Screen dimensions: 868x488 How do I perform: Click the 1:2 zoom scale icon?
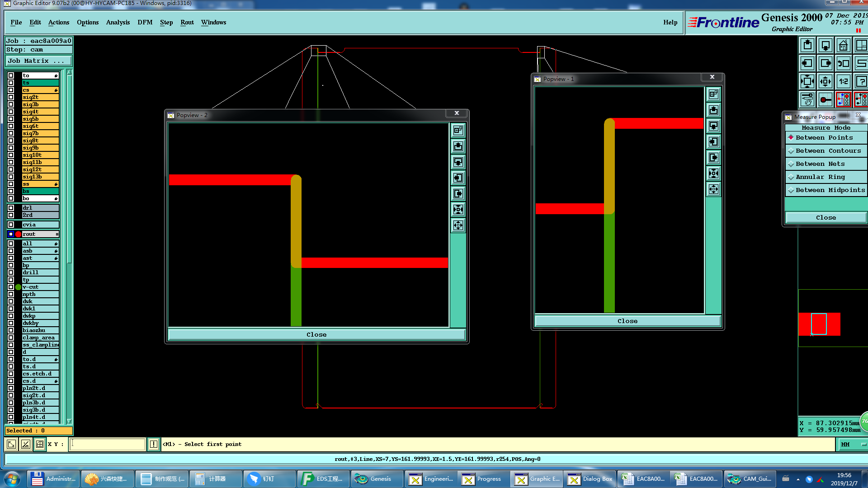click(843, 82)
